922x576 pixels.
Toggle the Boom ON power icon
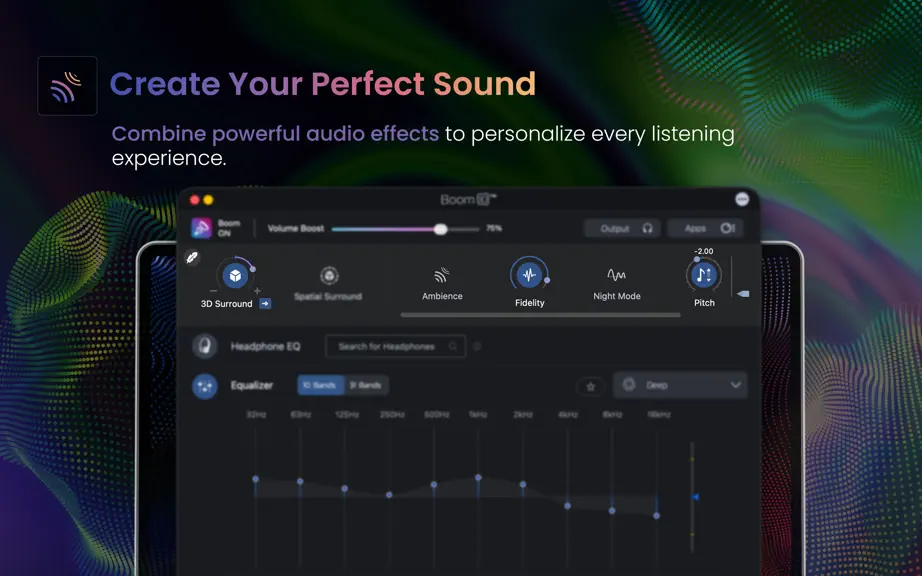tap(202, 228)
